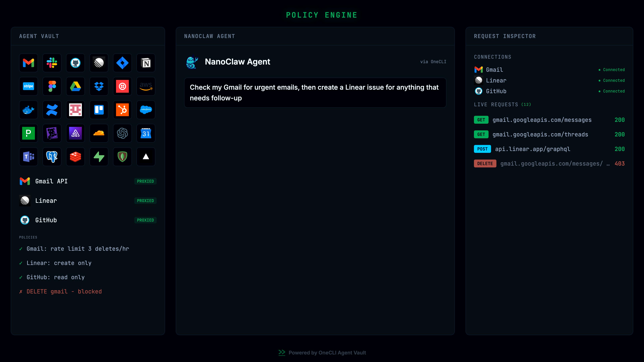The width and height of the screenshot is (644, 362).
Task: Click the agent prompt text box
Action: pos(315,93)
